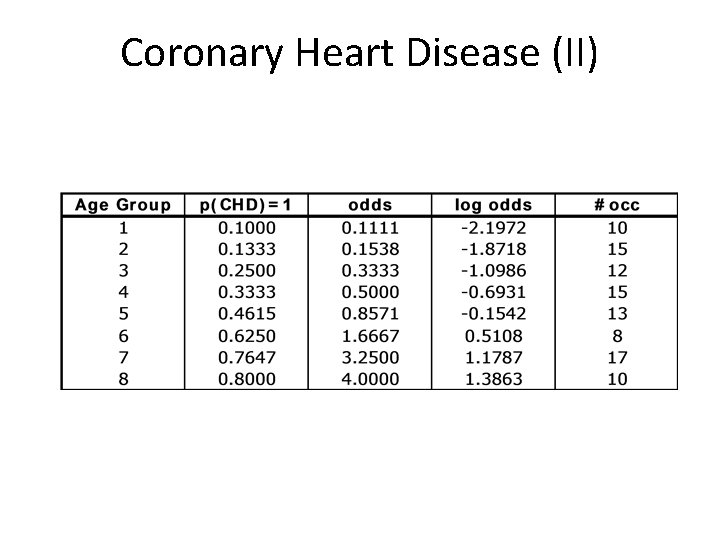Select the "odds" column header

point(370,205)
